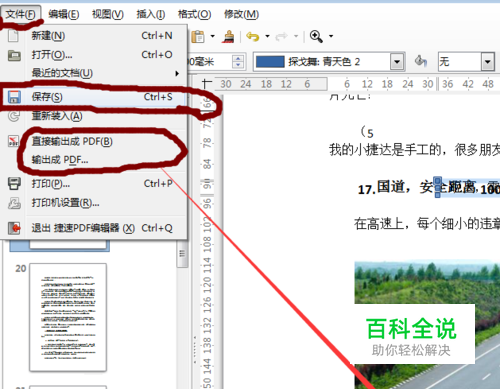Open 打印机设置(R)... dialog
This screenshot has height=389, width=500.
coord(93,202)
